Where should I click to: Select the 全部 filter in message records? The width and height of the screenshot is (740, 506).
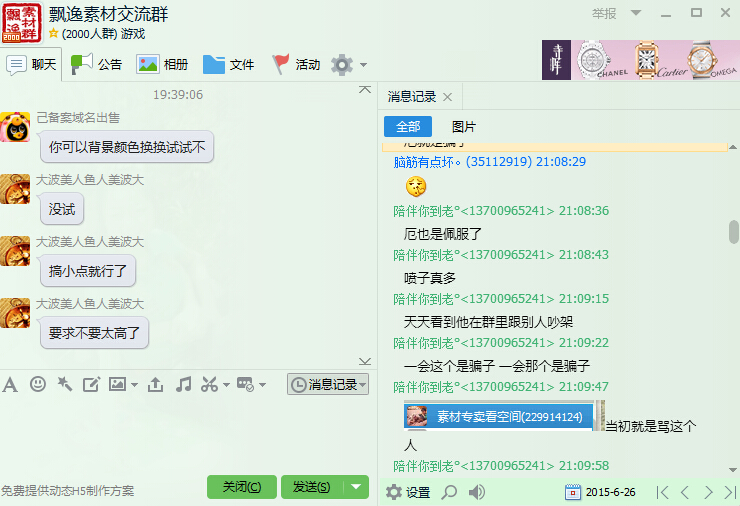pos(408,127)
